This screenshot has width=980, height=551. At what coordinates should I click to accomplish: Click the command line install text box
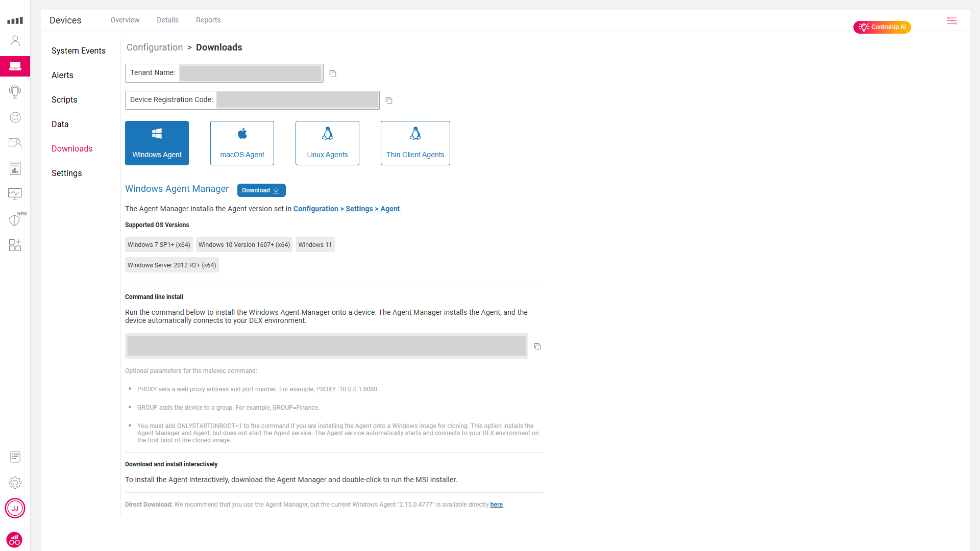point(327,346)
